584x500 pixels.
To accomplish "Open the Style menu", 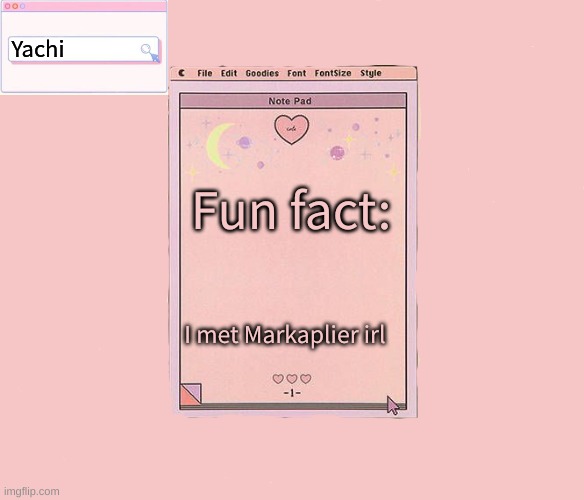I will tap(371, 73).
